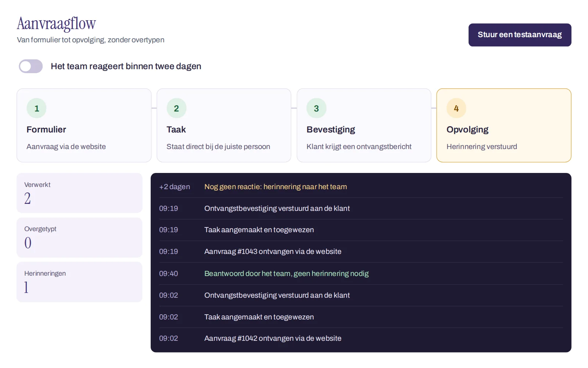
Task: Click the 09:40 timestamp
Action: [168, 273]
